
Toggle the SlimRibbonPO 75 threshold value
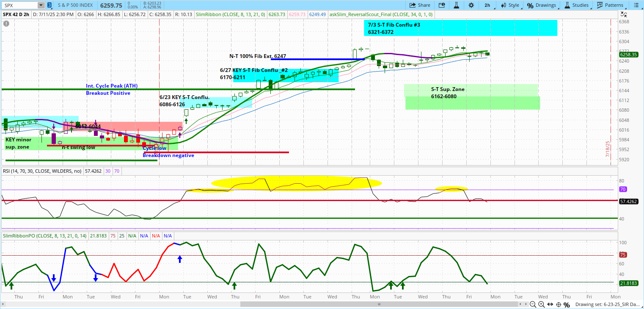coord(113,235)
